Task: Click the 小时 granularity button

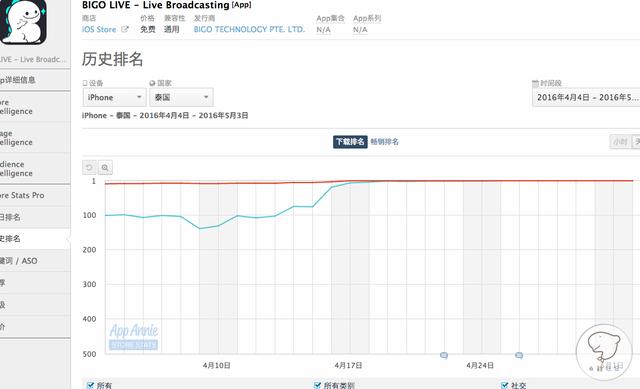Action: [620, 142]
